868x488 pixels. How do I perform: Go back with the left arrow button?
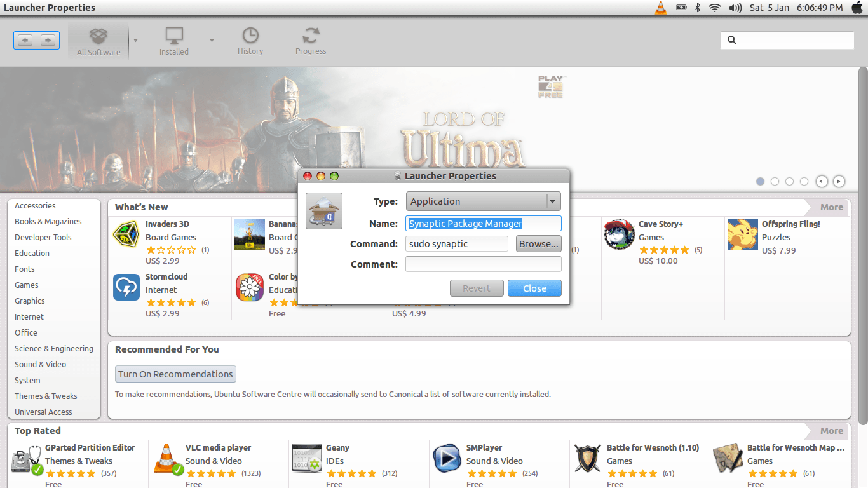[25, 40]
